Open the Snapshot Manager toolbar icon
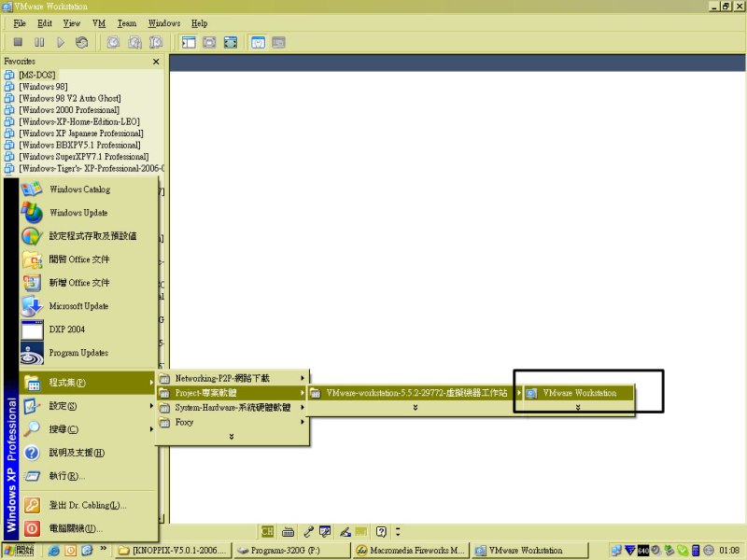Viewport: 747px width, 560px height. coord(156,42)
